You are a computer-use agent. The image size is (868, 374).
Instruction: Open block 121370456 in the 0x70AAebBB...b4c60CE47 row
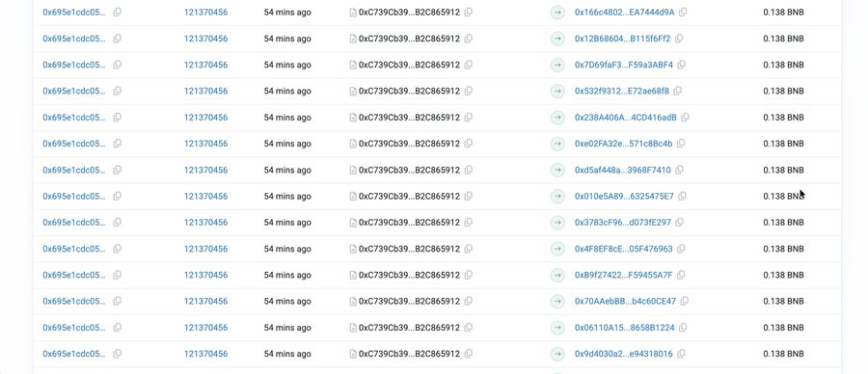tap(206, 301)
